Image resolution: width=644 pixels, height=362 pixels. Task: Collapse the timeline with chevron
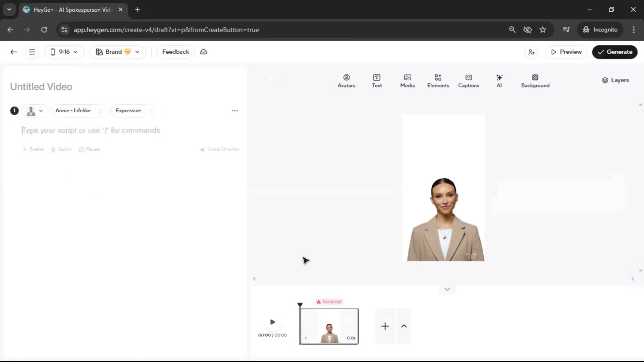click(447, 289)
